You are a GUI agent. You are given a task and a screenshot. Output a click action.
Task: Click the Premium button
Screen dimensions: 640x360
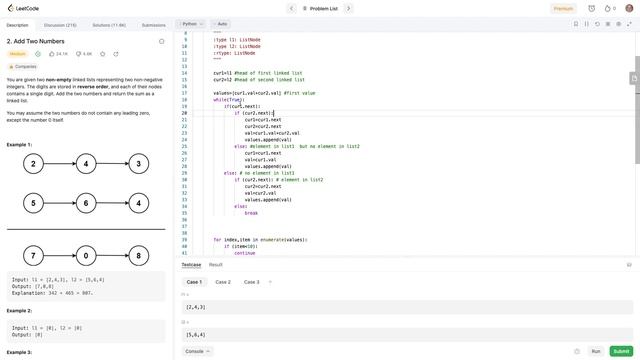[563, 8]
